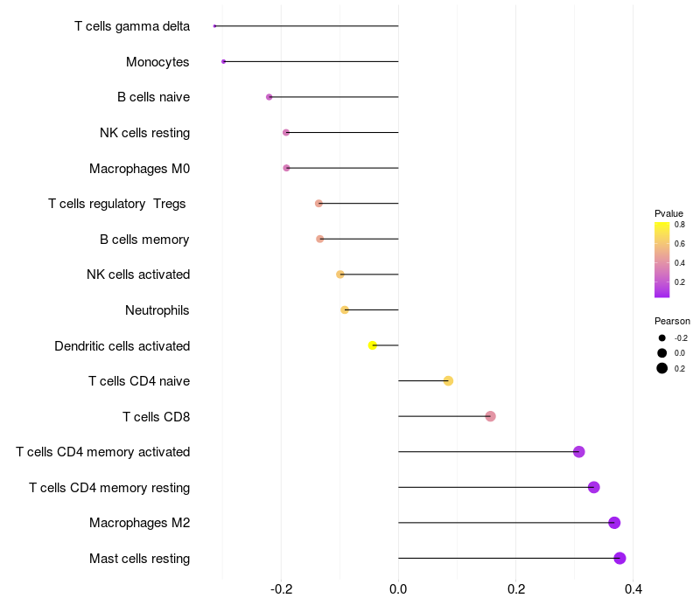Viewport: 700px width, 612px height.
Task: Click the Pearson legend title
Action: (x=672, y=321)
